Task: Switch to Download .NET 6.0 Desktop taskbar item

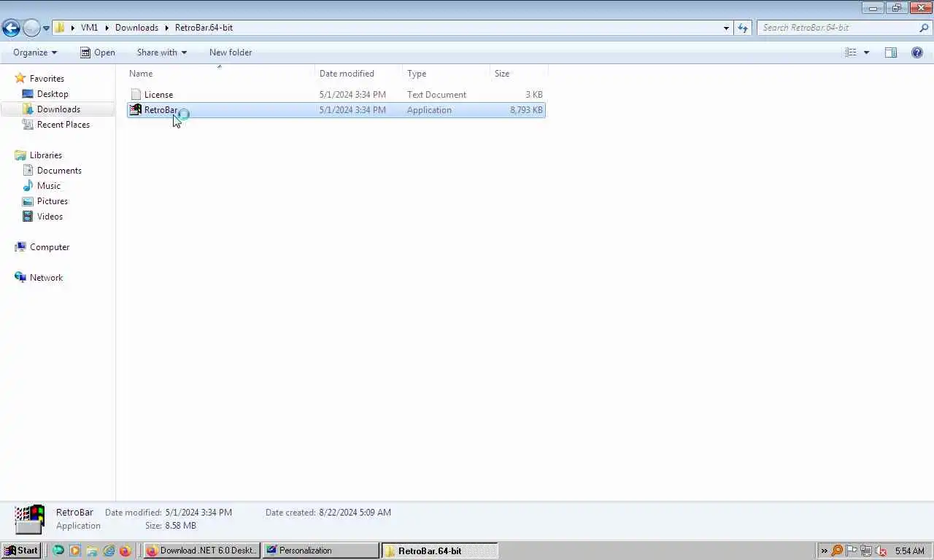Action: [202, 551]
